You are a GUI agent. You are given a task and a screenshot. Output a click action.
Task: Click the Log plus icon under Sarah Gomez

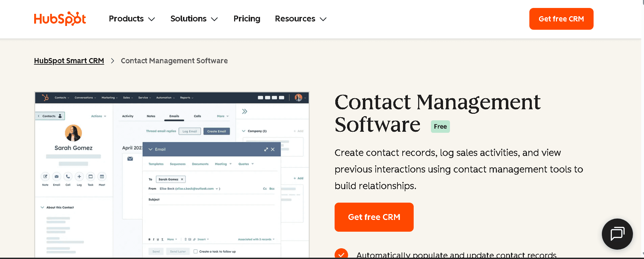coord(79,176)
